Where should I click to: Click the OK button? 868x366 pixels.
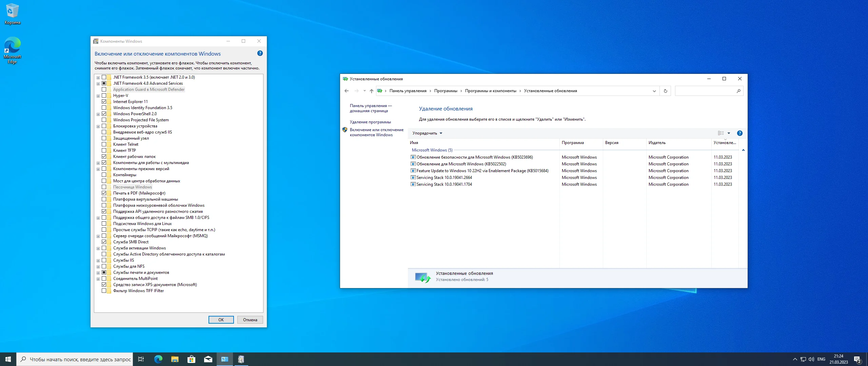(221, 320)
